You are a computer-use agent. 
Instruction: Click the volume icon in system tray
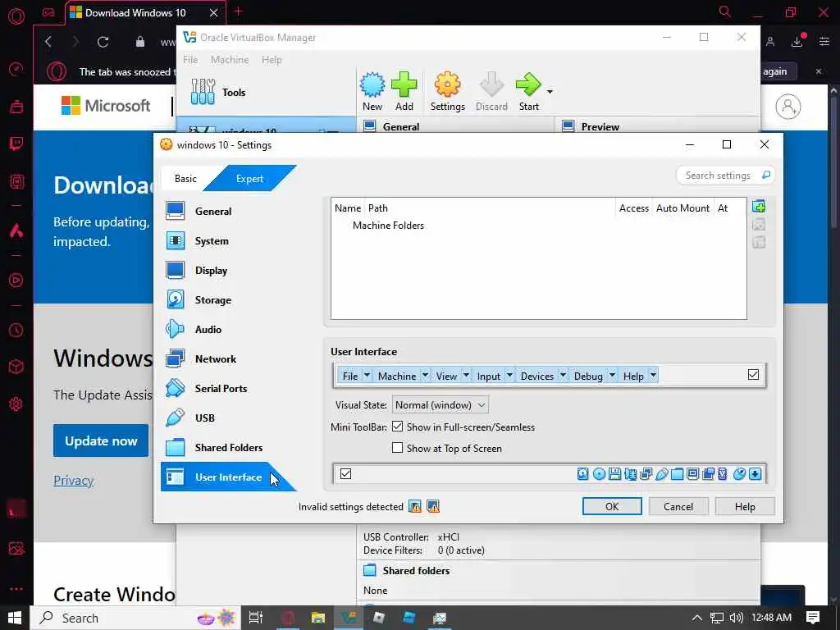point(736,618)
